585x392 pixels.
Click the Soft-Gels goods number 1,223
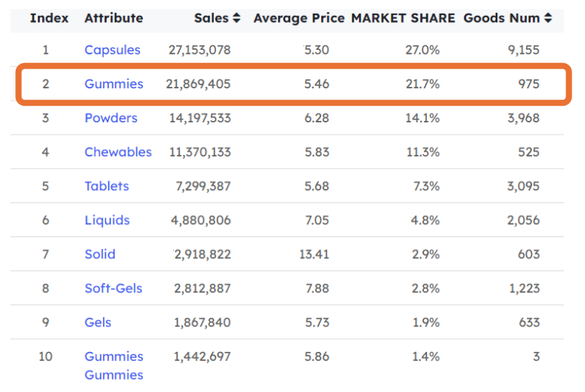coord(524,288)
